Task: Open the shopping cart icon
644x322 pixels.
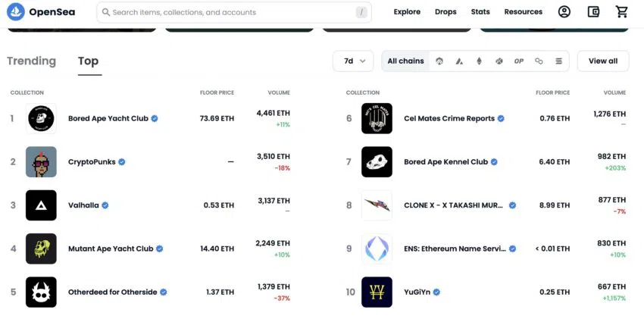Action: [622, 12]
